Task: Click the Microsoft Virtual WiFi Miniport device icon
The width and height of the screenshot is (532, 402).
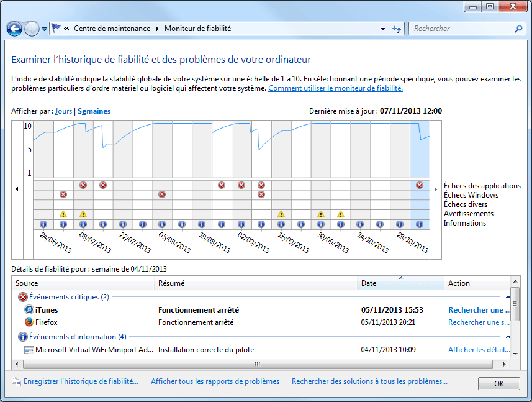Action: click(29, 350)
